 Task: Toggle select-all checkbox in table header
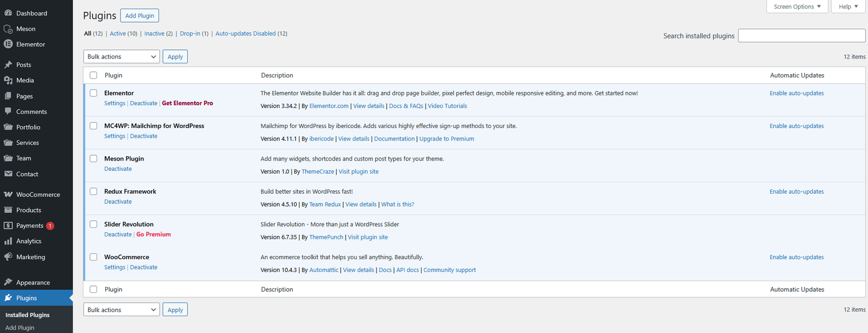click(x=93, y=75)
